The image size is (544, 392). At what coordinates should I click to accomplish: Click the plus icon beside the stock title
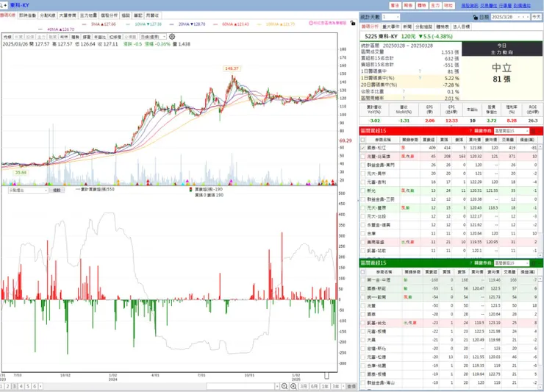pyautogui.click(x=5, y=5)
